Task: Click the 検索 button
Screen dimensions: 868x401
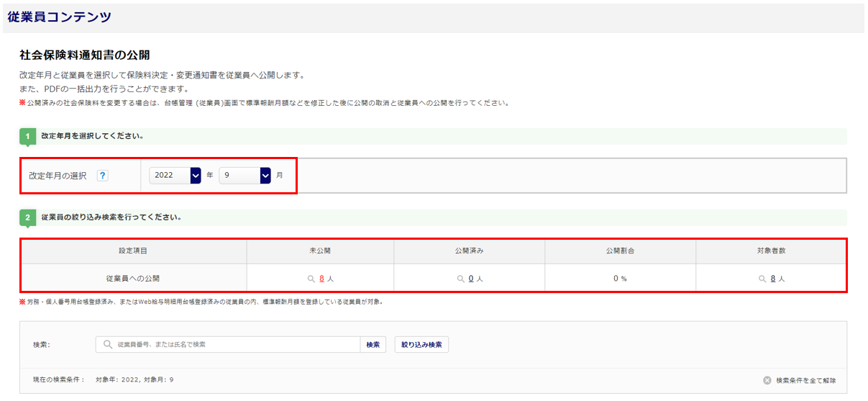Action: tap(373, 344)
